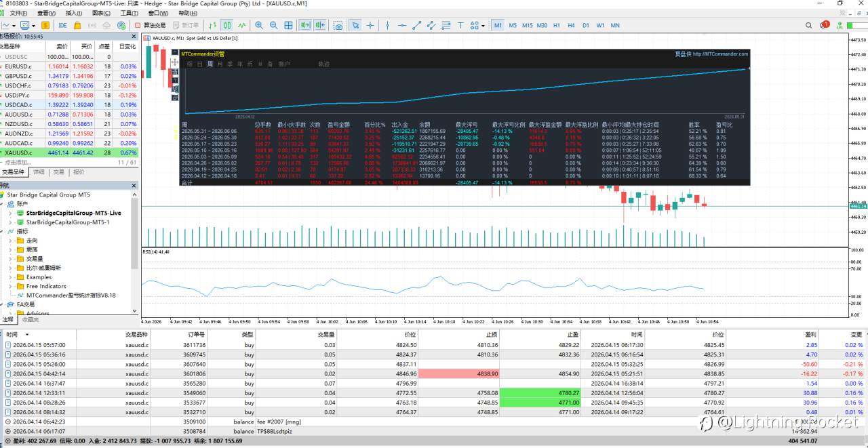The image size is (868, 448).
Task: Open the 帮助(H) menu
Action: point(189,13)
